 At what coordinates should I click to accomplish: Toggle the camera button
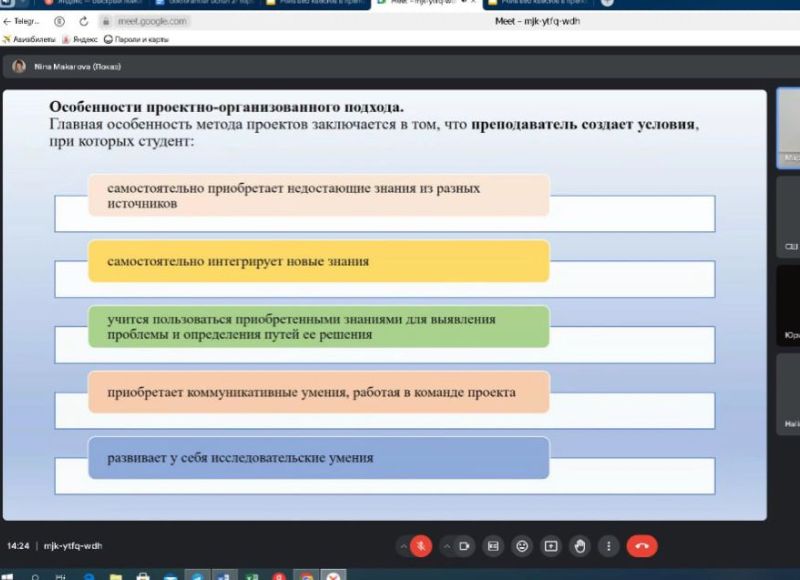coord(464,546)
